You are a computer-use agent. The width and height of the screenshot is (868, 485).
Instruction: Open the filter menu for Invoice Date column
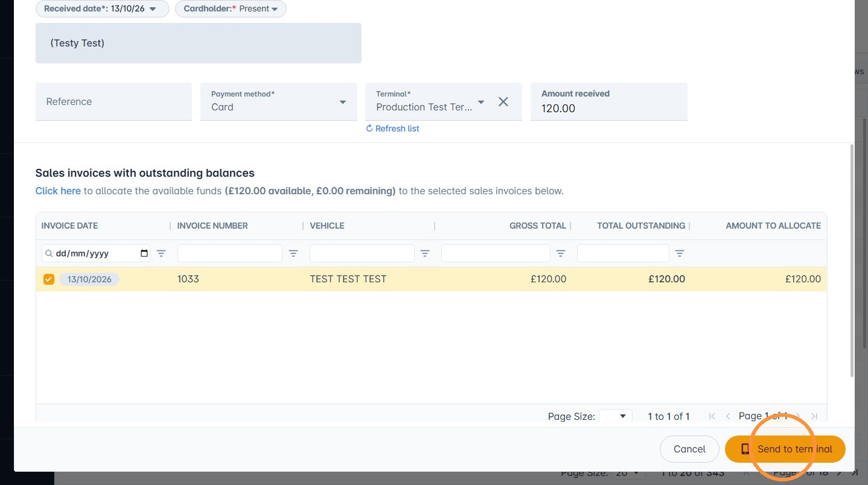(x=161, y=253)
